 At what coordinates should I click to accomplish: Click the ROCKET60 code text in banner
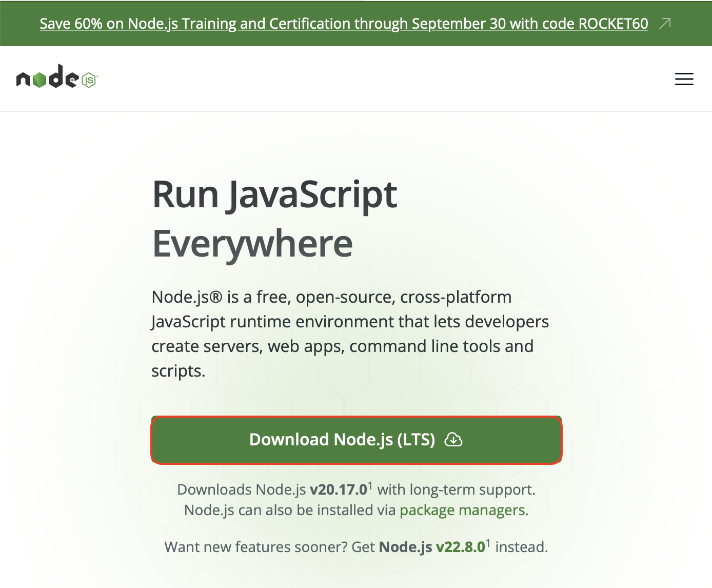click(614, 24)
